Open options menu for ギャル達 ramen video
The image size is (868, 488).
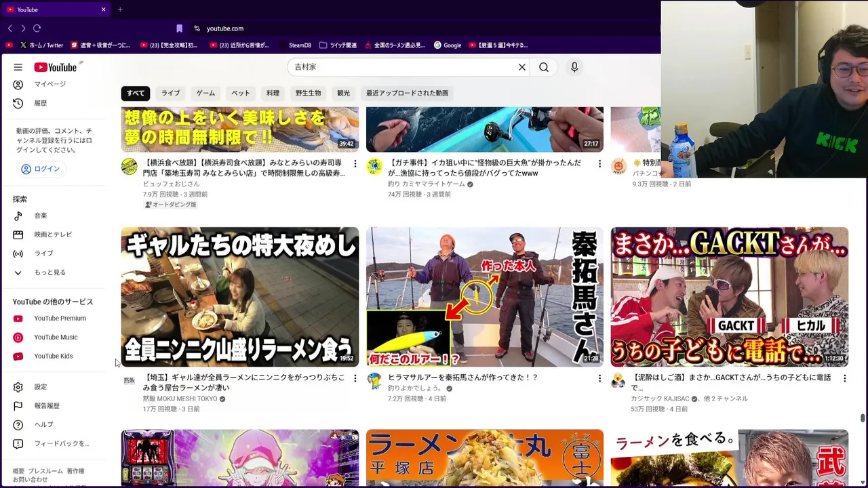pos(355,378)
